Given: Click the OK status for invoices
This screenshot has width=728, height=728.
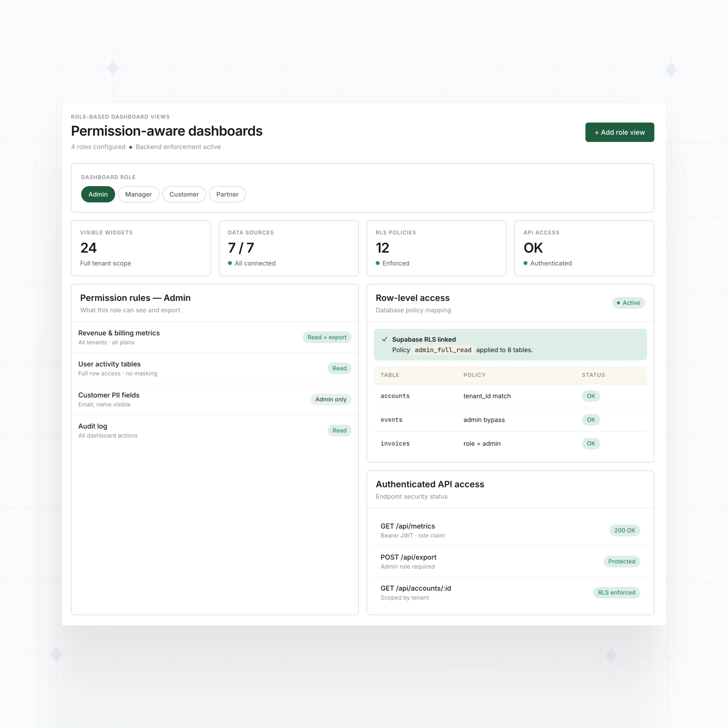Looking at the screenshot, I should pyautogui.click(x=591, y=443).
